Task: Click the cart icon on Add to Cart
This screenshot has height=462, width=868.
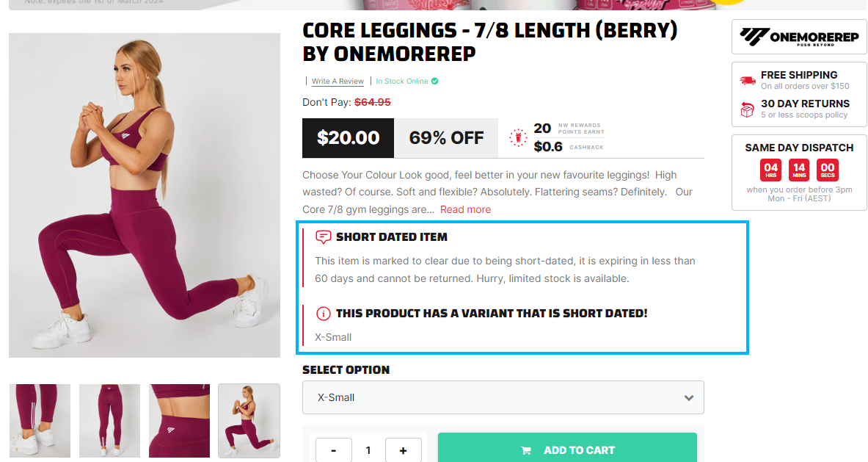Action: pyautogui.click(x=525, y=450)
